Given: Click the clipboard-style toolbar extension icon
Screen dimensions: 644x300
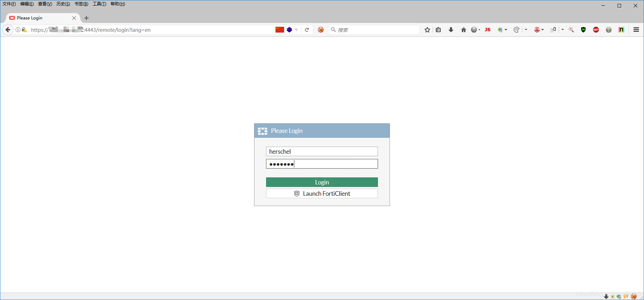Looking at the screenshot, I should tap(553, 30).
